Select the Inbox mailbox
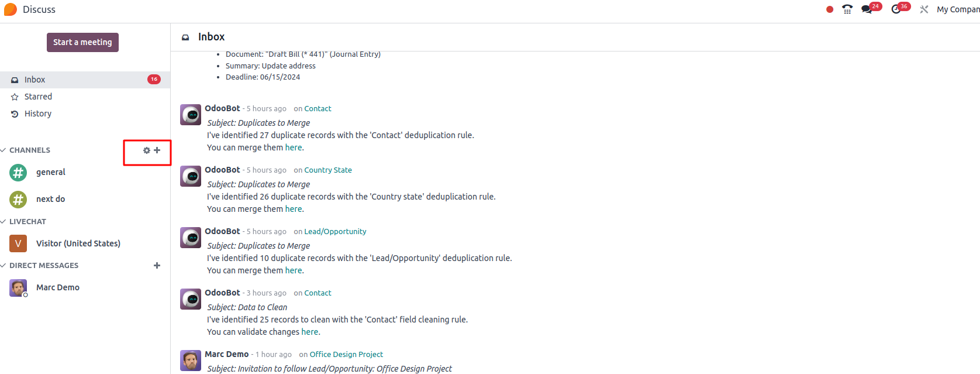This screenshot has width=980, height=374. [x=85, y=80]
